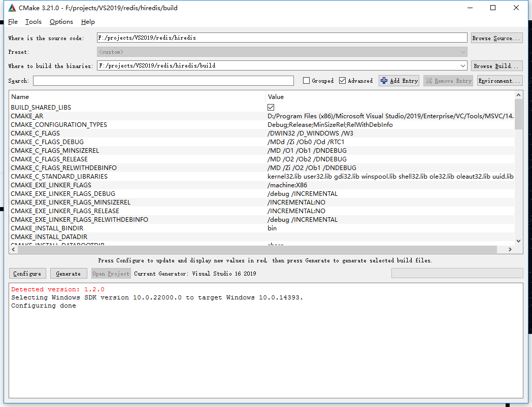
Task: Click into the Search input field
Action: coord(163,81)
